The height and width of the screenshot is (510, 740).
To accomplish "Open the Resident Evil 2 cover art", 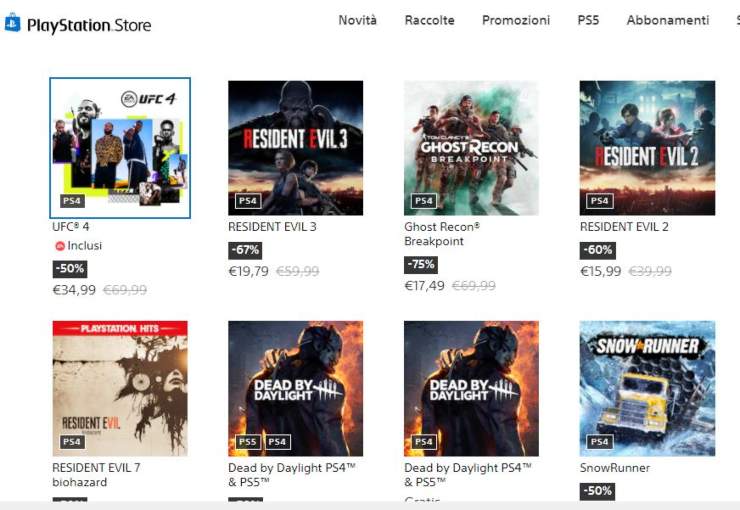I will point(647,148).
